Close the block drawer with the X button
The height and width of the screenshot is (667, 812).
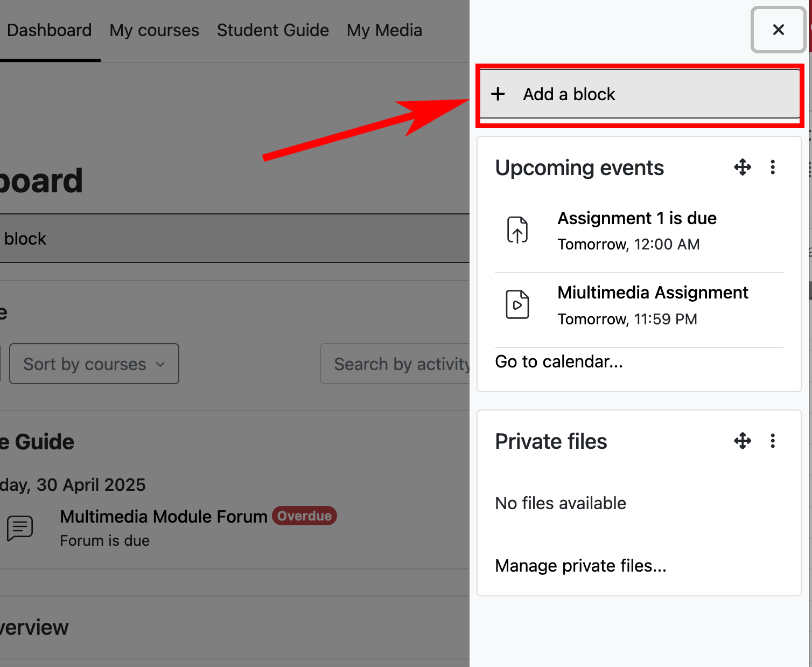click(778, 30)
